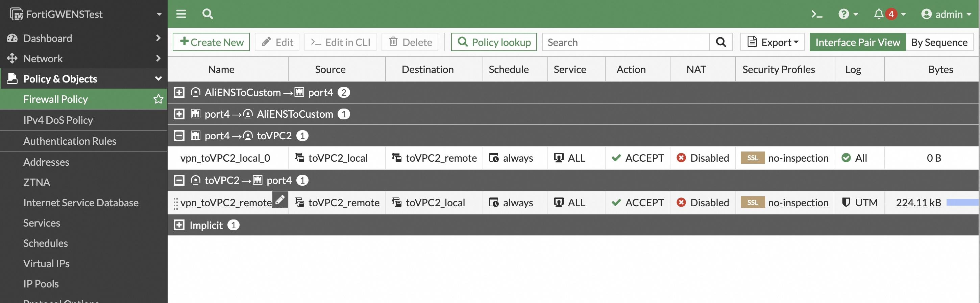Open notifications bell with 4 alerts
The height and width of the screenshot is (303, 980).
[889, 14]
